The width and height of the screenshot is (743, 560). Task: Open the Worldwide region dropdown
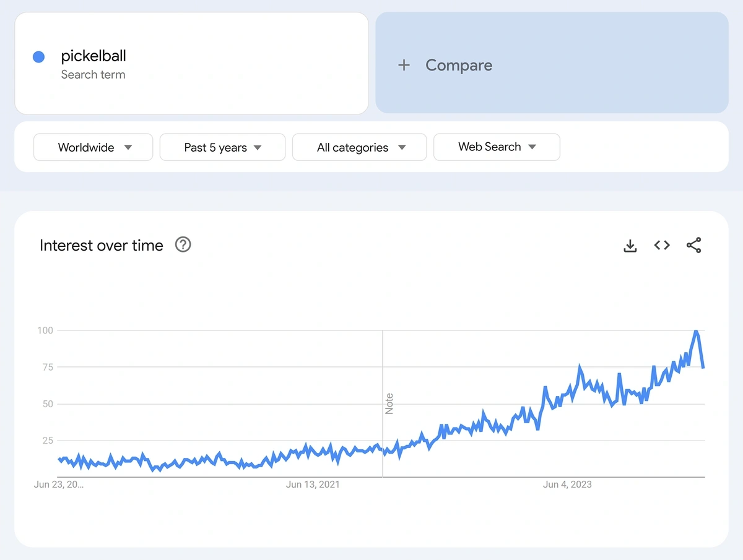pos(93,147)
